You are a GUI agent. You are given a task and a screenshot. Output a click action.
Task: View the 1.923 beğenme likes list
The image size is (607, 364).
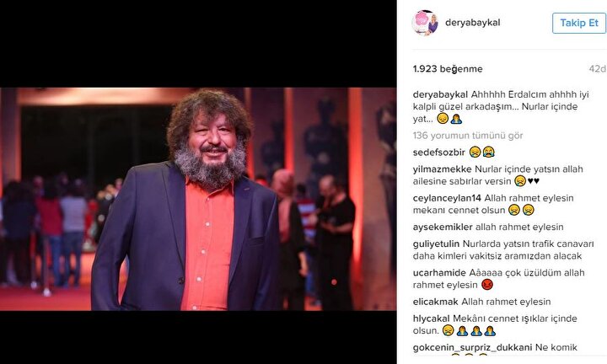pyautogui.click(x=448, y=69)
